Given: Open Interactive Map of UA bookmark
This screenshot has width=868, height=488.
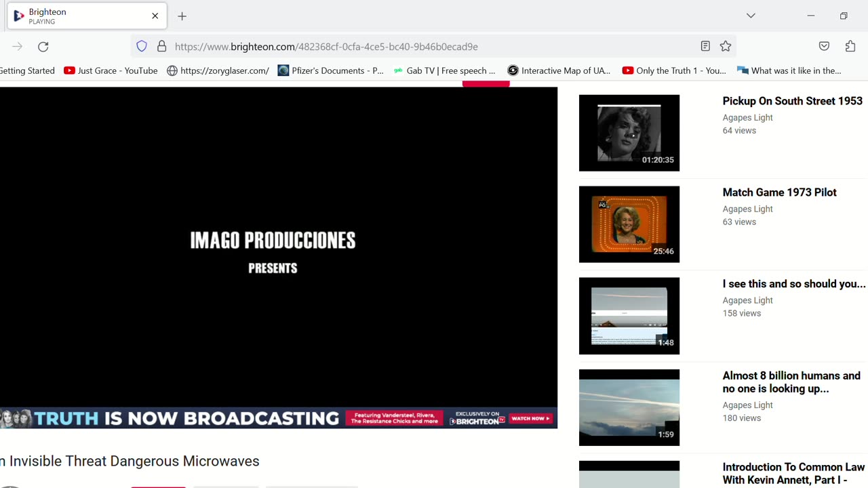Looking at the screenshot, I should (559, 70).
